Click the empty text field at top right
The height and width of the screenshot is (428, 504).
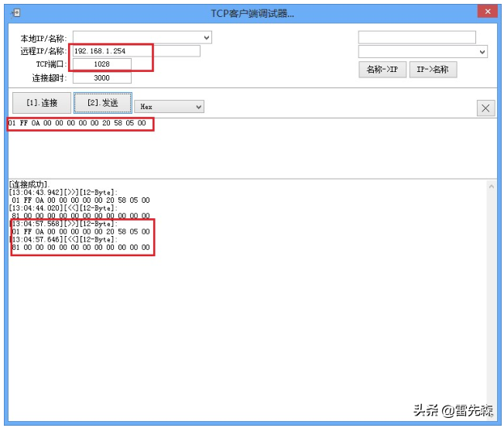(x=417, y=37)
